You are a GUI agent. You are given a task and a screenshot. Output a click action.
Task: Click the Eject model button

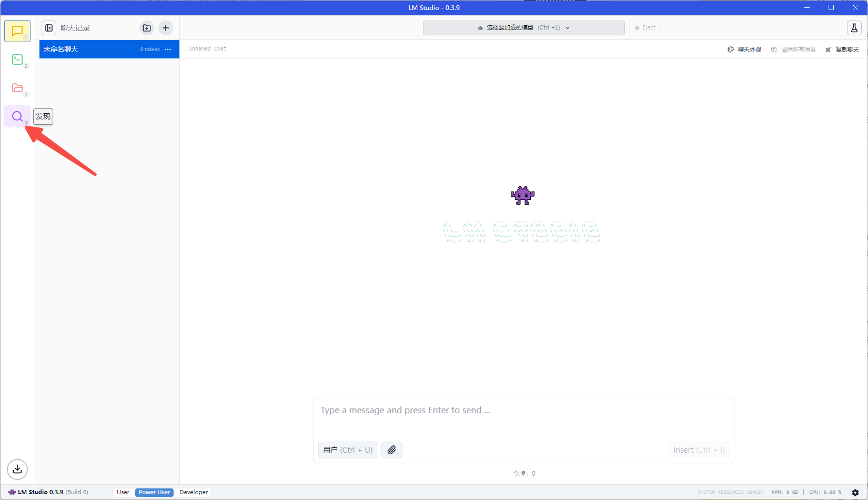[645, 28]
